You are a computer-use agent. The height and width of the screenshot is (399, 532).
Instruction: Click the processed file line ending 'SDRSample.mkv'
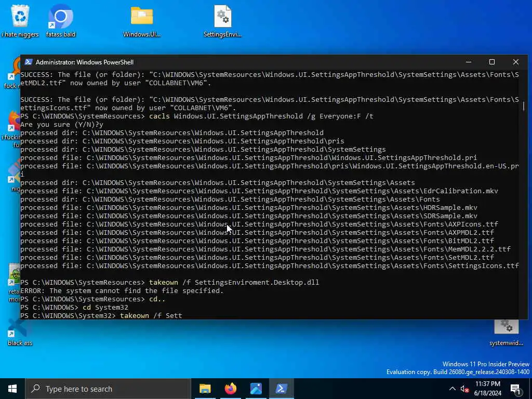(x=249, y=216)
